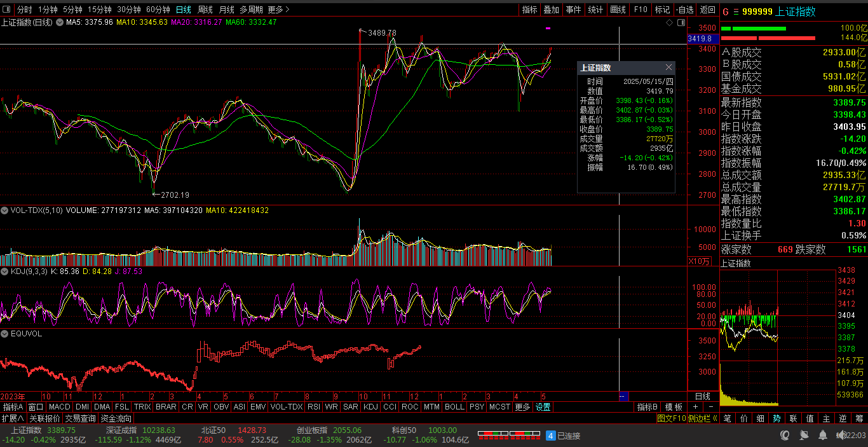The image size is (868, 447).
Task: Open the VOL-TDX indicator dropdown arrow
Action: pyautogui.click(x=4, y=210)
